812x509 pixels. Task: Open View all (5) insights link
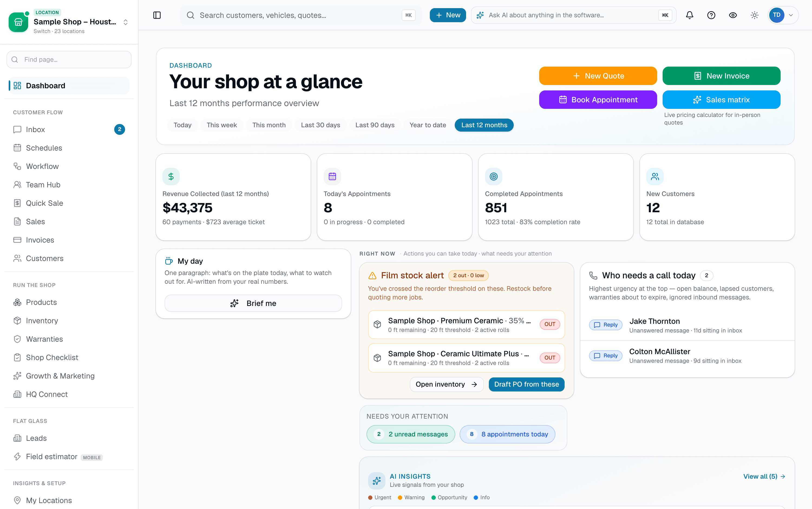point(764,476)
